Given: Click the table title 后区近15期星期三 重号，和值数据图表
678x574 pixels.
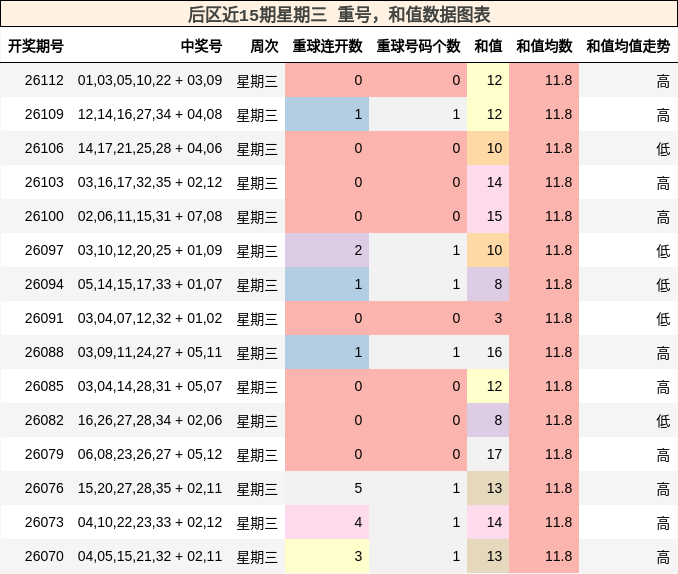Looking at the screenshot, I should (x=339, y=14).
